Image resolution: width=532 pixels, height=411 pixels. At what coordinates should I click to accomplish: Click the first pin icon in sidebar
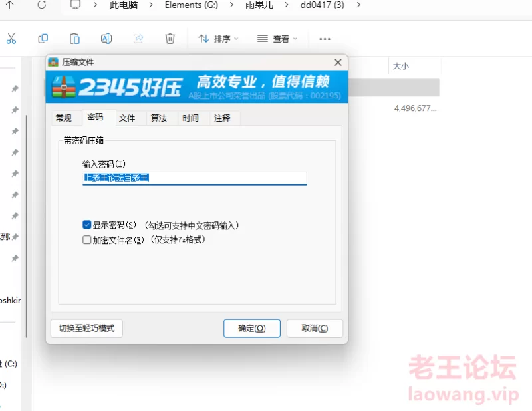15,89
